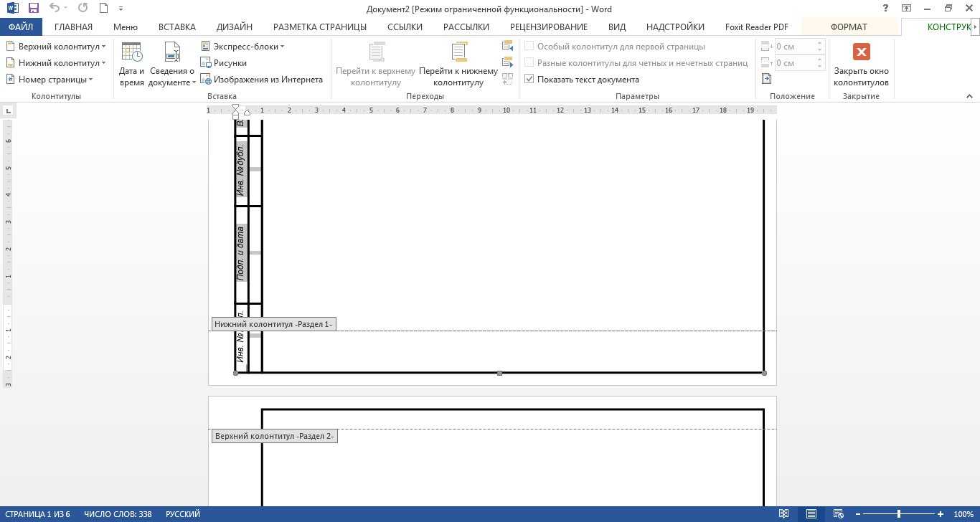Go to the previous section header icon

[508, 46]
